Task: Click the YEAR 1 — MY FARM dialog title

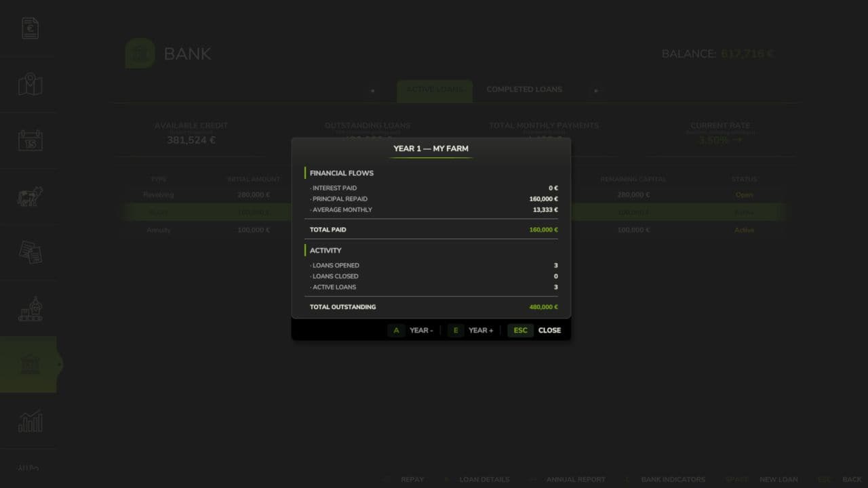Action: click(x=431, y=148)
